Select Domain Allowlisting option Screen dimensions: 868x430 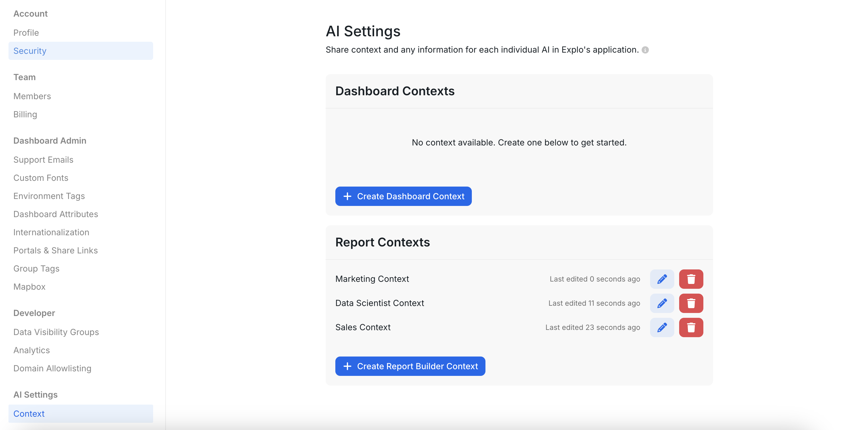coord(52,368)
